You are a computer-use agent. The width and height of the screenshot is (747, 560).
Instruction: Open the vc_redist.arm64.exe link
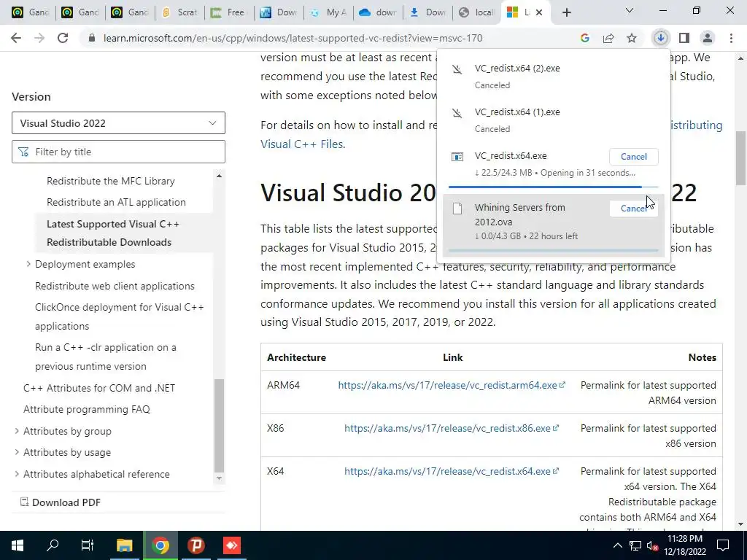pyautogui.click(x=452, y=385)
